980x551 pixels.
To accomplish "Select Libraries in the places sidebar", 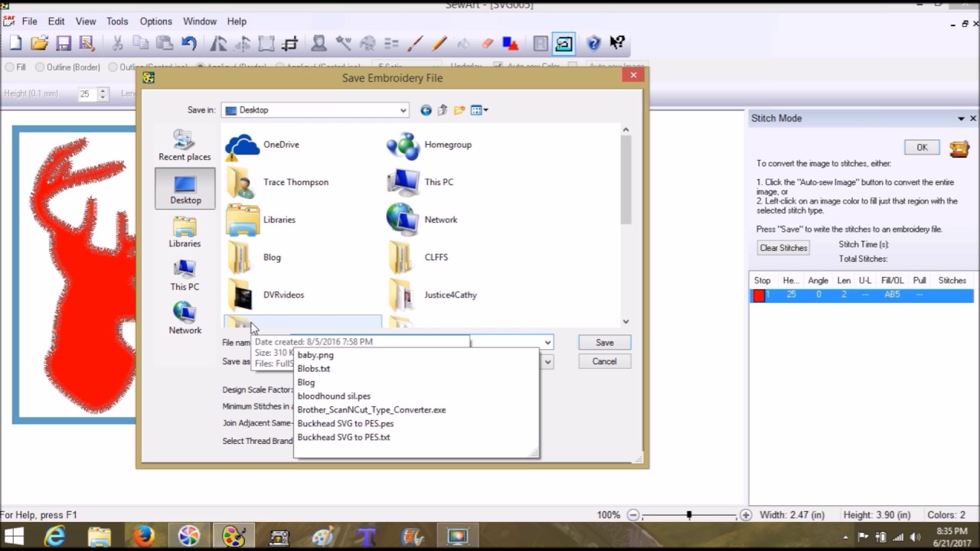I will click(185, 232).
